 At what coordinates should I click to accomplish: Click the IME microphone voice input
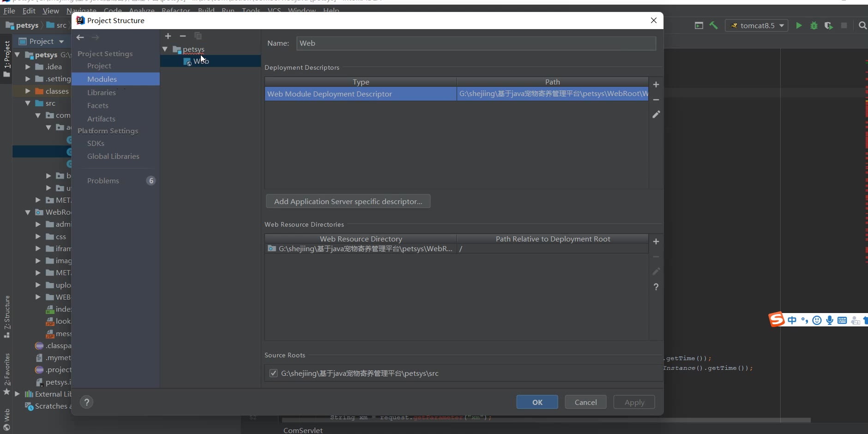pyautogui.click(x=830, y=320)
